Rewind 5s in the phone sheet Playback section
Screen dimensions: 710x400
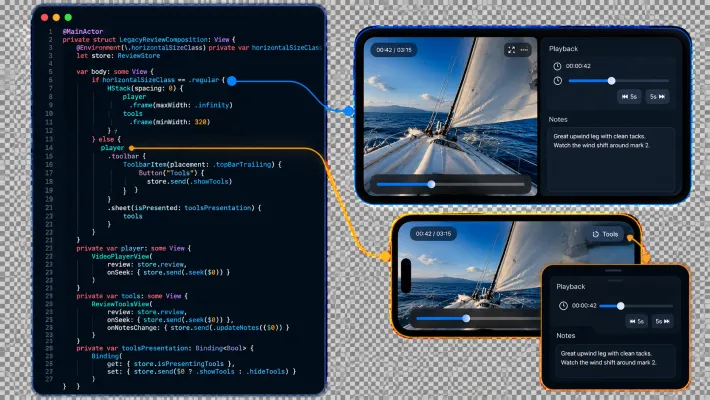click(x=636, y=321)
